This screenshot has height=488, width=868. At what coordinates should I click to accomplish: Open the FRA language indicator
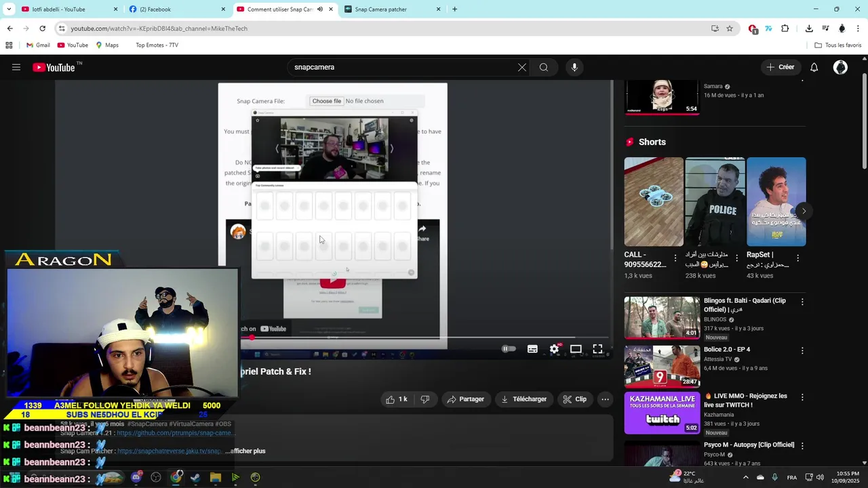tap(792, 477)
